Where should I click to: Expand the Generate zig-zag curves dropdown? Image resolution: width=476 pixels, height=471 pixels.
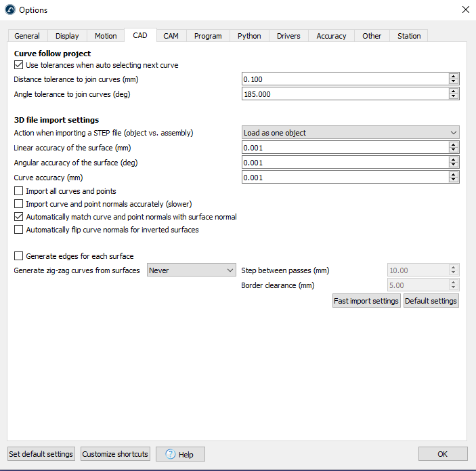coord(191,270)
